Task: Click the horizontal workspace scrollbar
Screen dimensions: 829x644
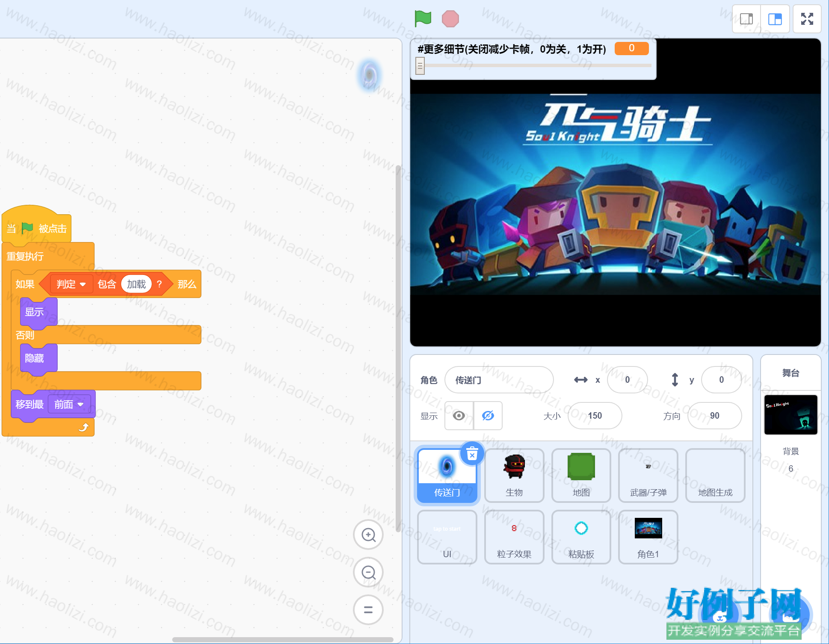Action: click(283, 640)
